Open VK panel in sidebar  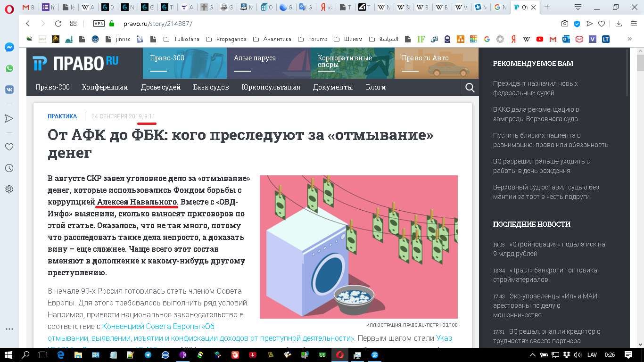click(x=9, y=90)
